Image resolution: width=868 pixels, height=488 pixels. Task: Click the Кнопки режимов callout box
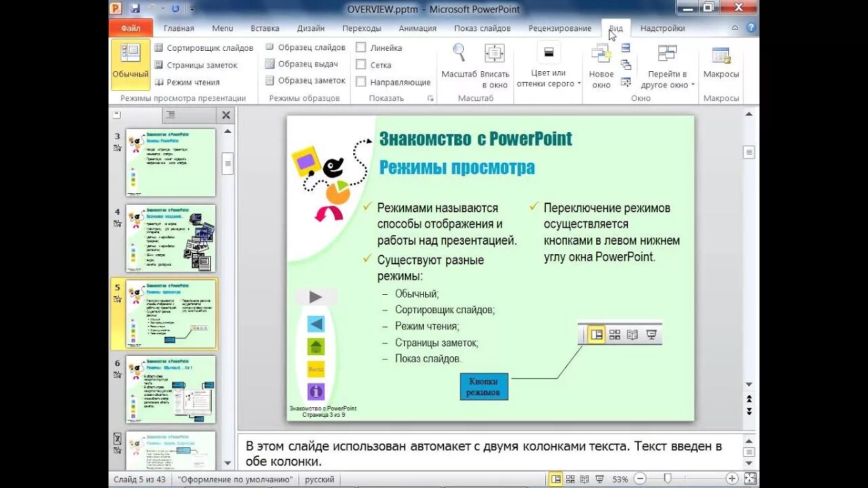pyautogui.click(x=484, y=387)
